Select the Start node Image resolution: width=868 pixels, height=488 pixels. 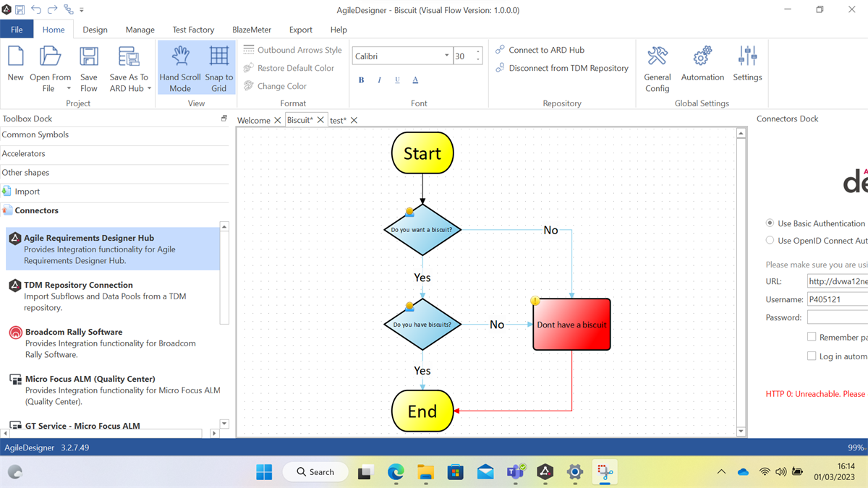pyautogui.click(x=422, y=153)
